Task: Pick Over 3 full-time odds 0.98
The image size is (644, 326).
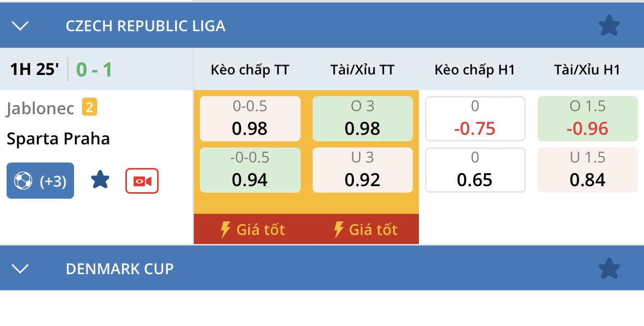Action: click(363, 119)
